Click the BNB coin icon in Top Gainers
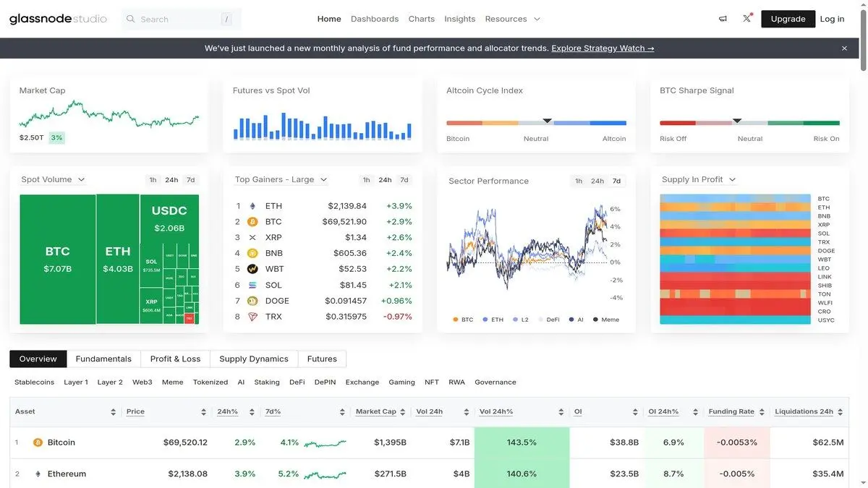The height and width of the screenshot is (488, 868). pyautogui.click(x=252, y=254)
